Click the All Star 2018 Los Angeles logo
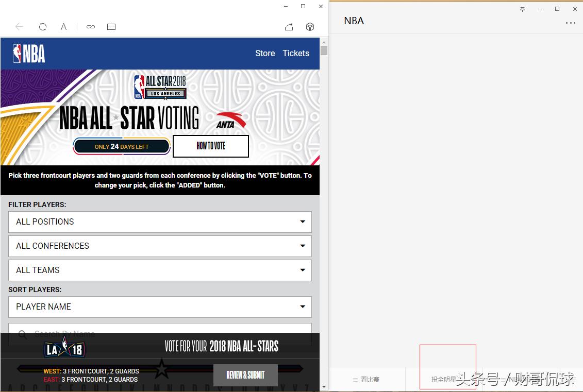This screenshot has width=583, height=392. (160, 87)
